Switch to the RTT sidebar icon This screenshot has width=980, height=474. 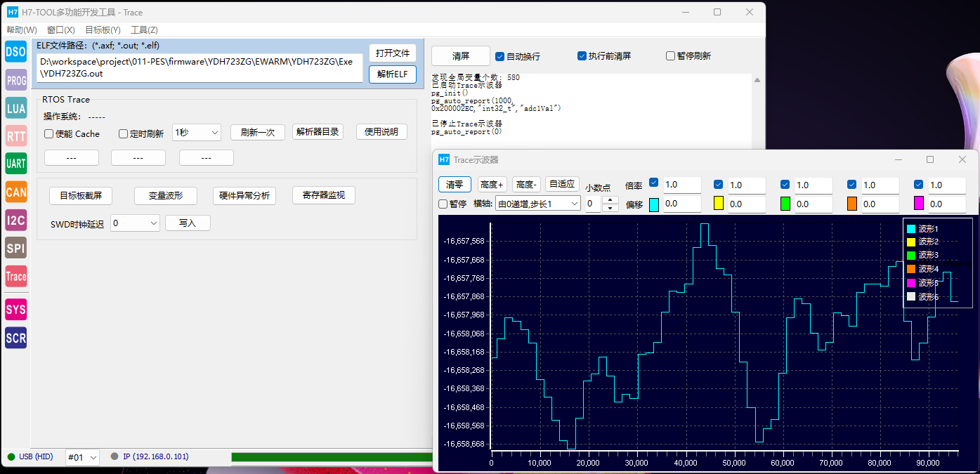click(x=15, y=136)
